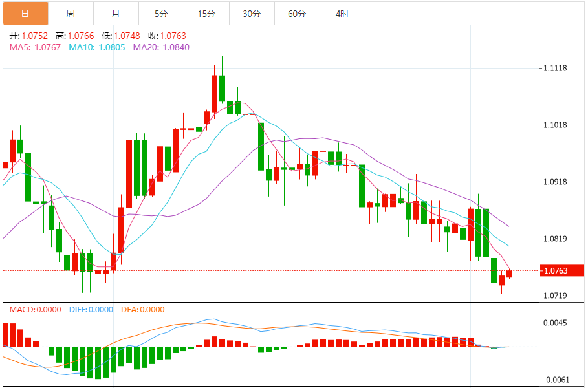Click the 1.1018 price axis label
Viewport: 588px width, 388px height.
tap(556, 125)
